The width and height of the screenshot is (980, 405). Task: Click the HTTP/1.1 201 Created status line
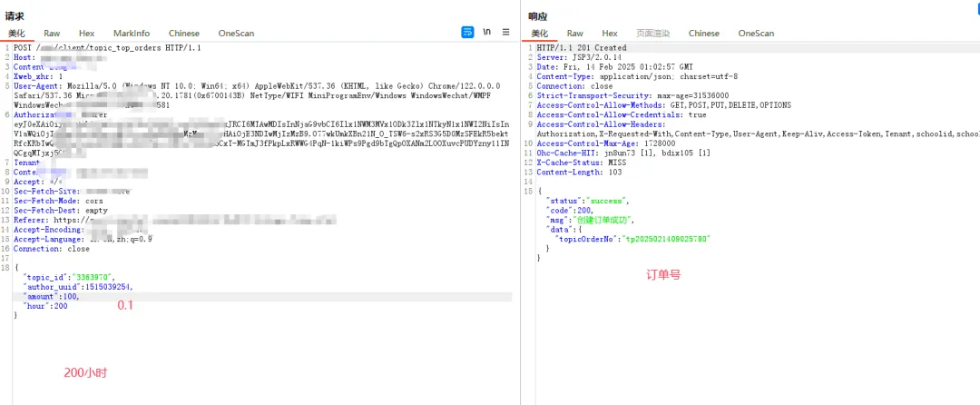point(582,47)
